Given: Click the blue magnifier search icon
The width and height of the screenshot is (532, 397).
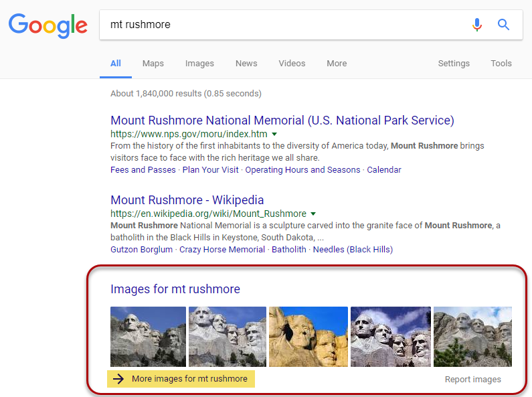Looking at the screenshot, I should 503,24.
